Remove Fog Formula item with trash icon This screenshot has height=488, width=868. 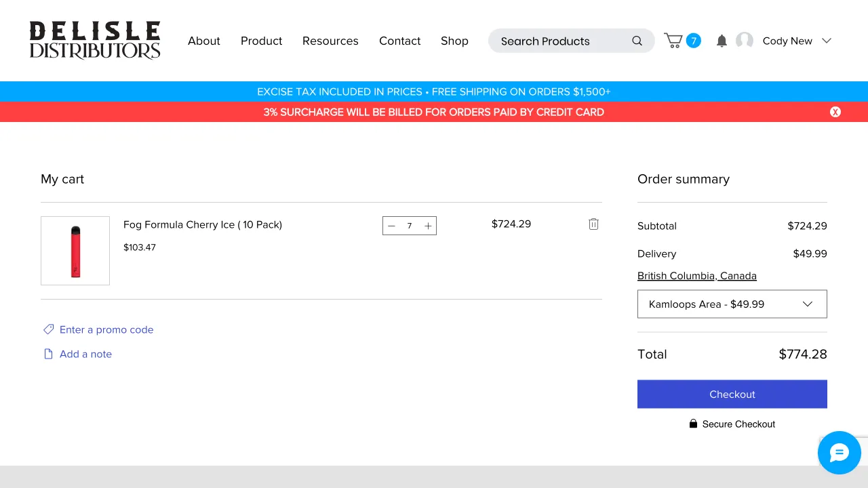pos(593,224)
